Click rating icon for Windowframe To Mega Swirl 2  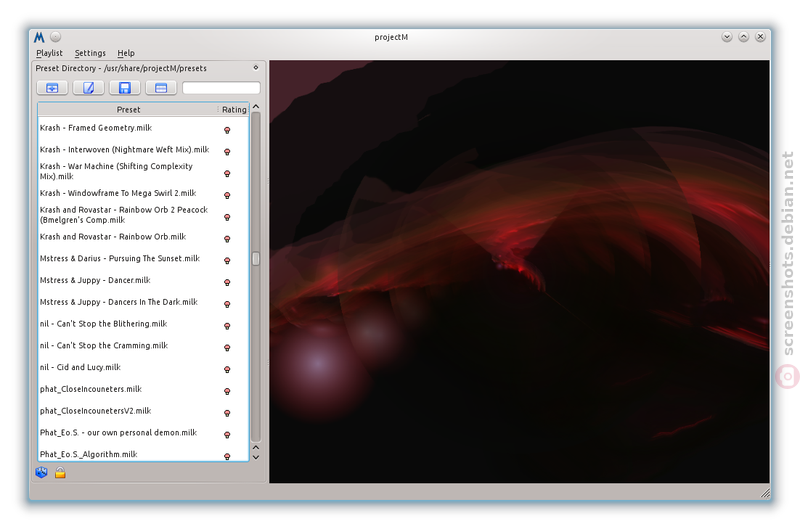227,195
